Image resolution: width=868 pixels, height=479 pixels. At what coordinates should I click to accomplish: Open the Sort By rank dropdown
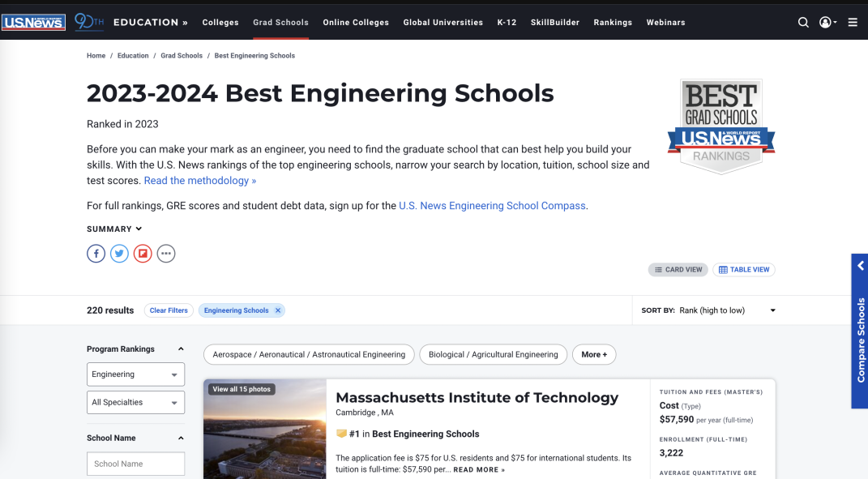click(708, 310)
